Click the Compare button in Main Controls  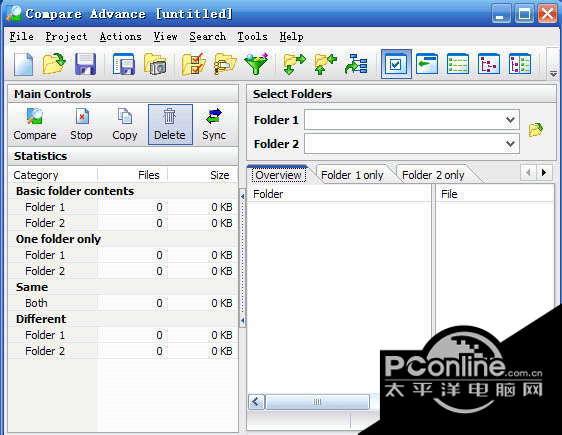(35, 124)
